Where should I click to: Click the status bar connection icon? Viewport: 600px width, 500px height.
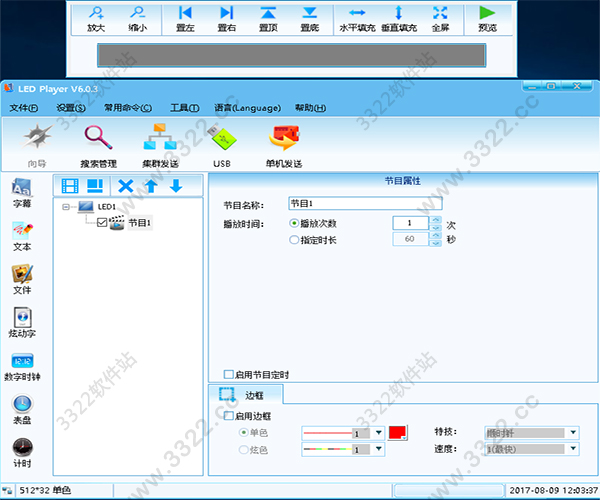click(x=7, y=490)
